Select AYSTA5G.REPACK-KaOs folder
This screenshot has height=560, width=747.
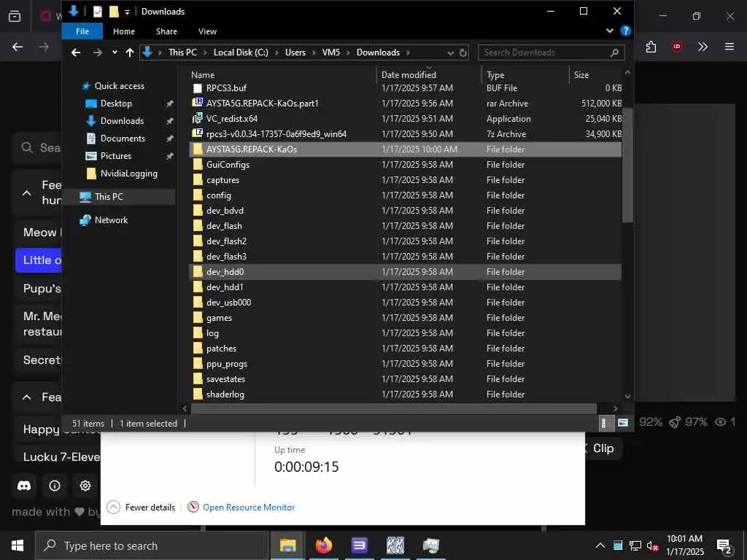405,149
